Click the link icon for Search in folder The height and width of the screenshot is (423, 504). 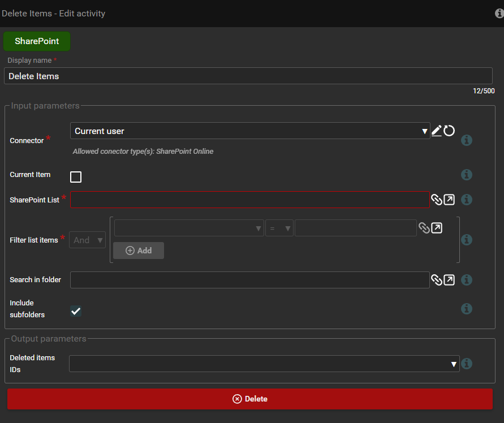pos(436,280)
